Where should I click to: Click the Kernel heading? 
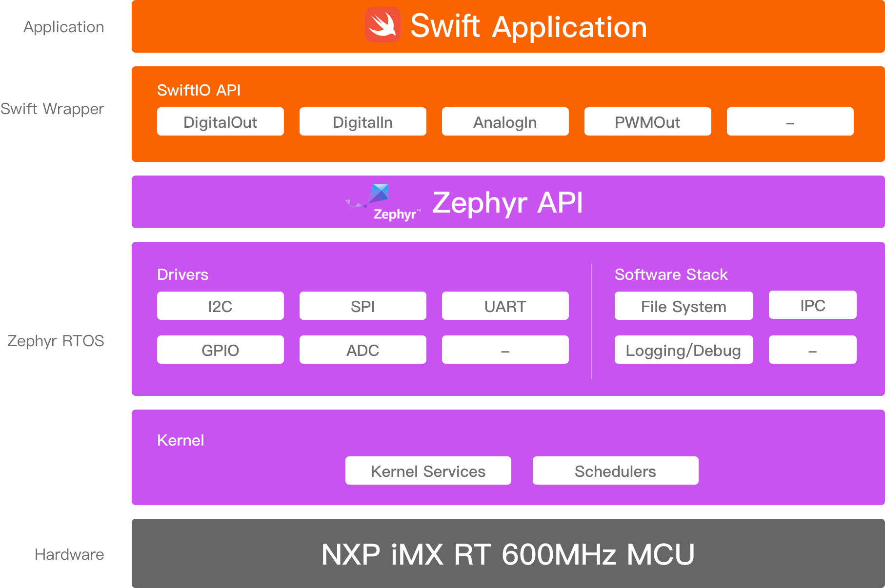tap(181, 440)
